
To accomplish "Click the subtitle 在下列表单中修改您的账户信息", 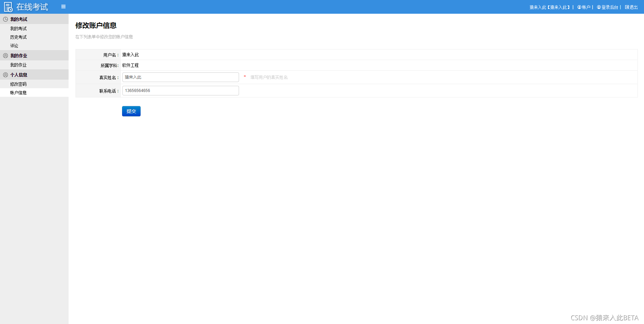I will [x=104, y=37].
